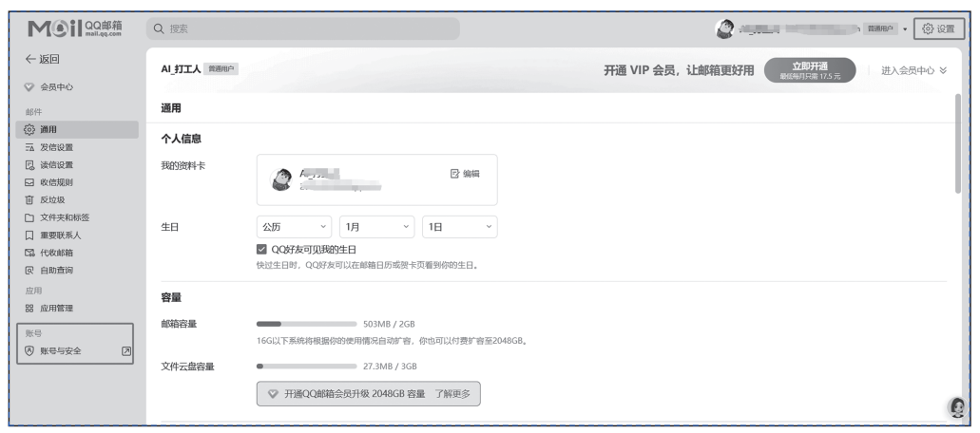Open 进入会员中心 link
This screenshot has width=980, height=433.
point(908,70)
